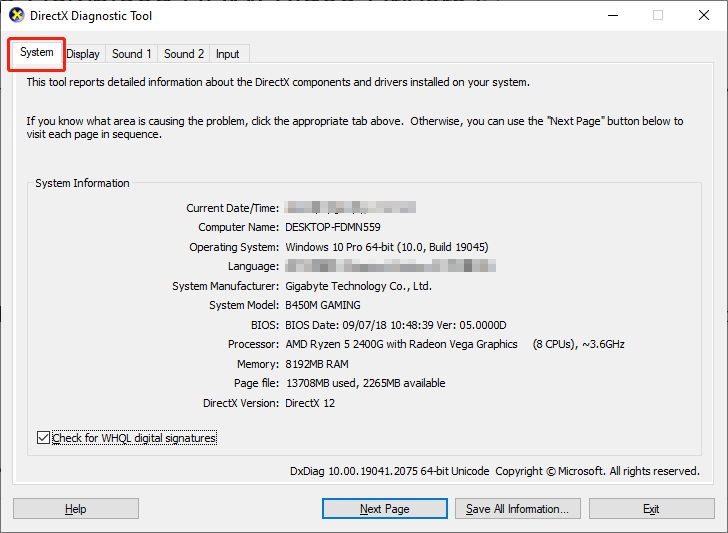Screen dimensions: 728x533
Task: Click the B450M GAMING model text
Action: [x=323, y=305]
